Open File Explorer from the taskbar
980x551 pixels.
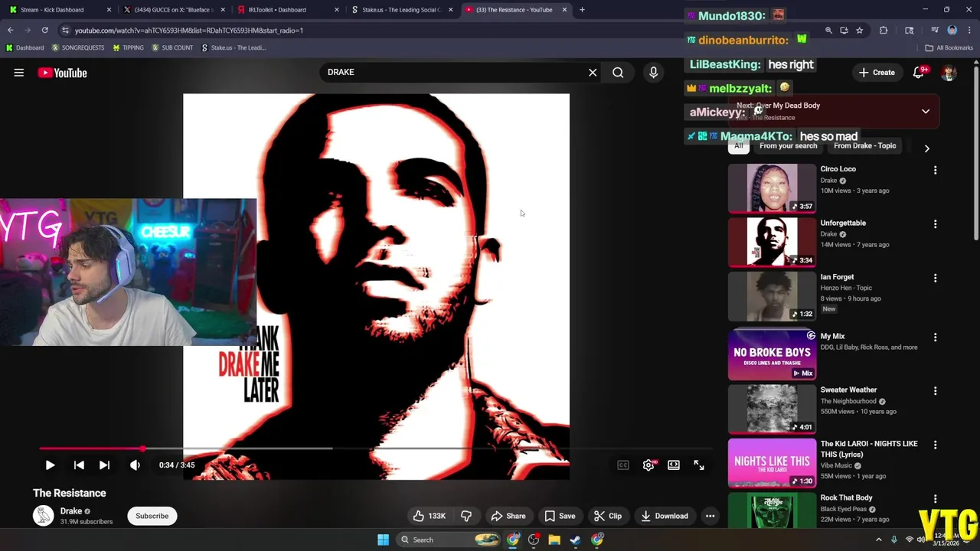tap(554, 540)
